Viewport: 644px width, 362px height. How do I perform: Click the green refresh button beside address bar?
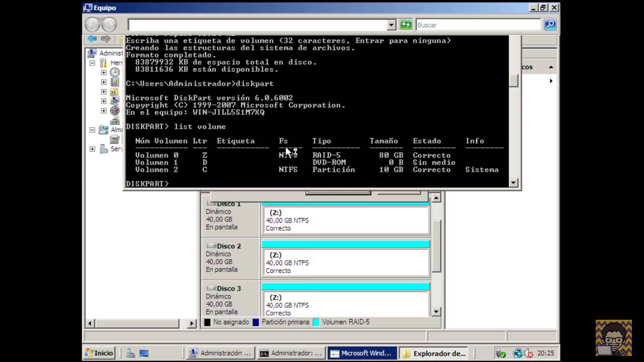click(x=406, y=25)
